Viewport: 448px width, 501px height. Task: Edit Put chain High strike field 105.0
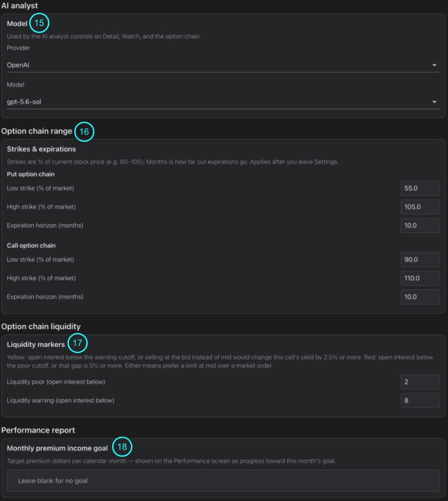(420, 207)
